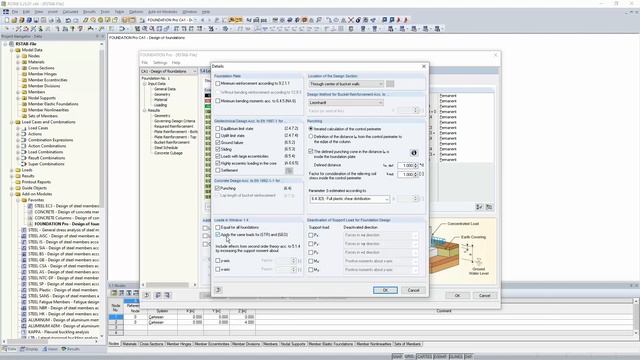
Task: Click the KAPPA module icon in navigator
Action: tap(24, 332)
